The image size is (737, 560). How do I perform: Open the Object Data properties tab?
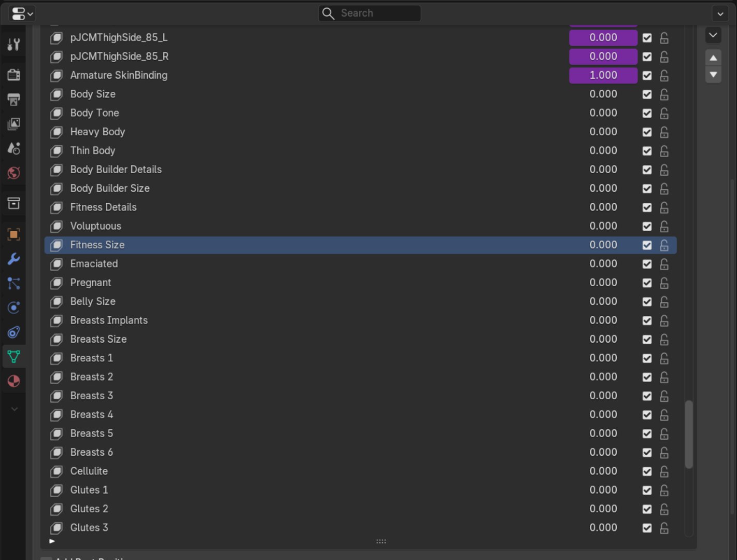point(14,357)
